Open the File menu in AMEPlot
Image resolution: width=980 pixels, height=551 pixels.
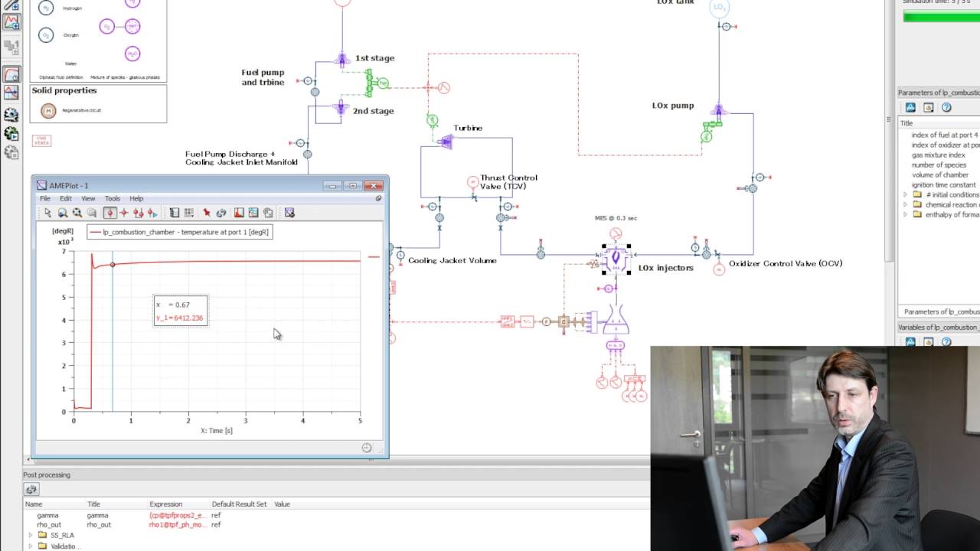(x=45, y=198)
